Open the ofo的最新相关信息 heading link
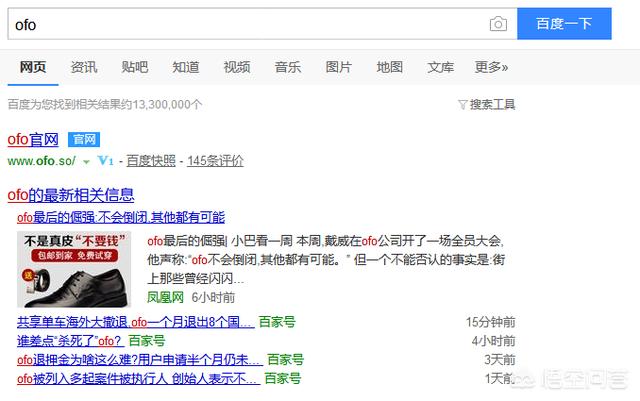Screen dimensions: 640x401 coord(71,195)
